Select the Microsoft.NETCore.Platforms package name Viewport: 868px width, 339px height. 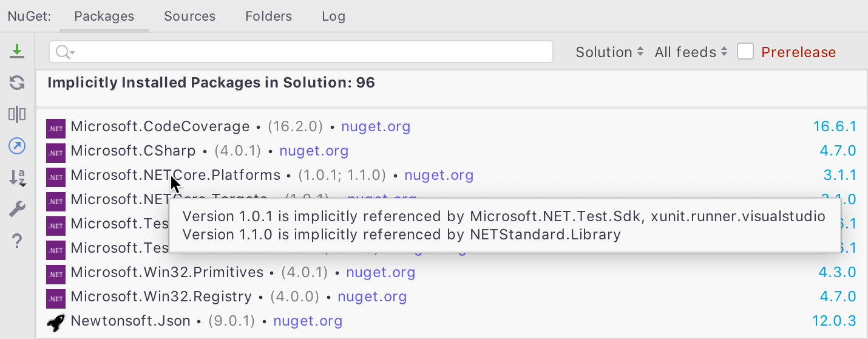pos(175,176)
